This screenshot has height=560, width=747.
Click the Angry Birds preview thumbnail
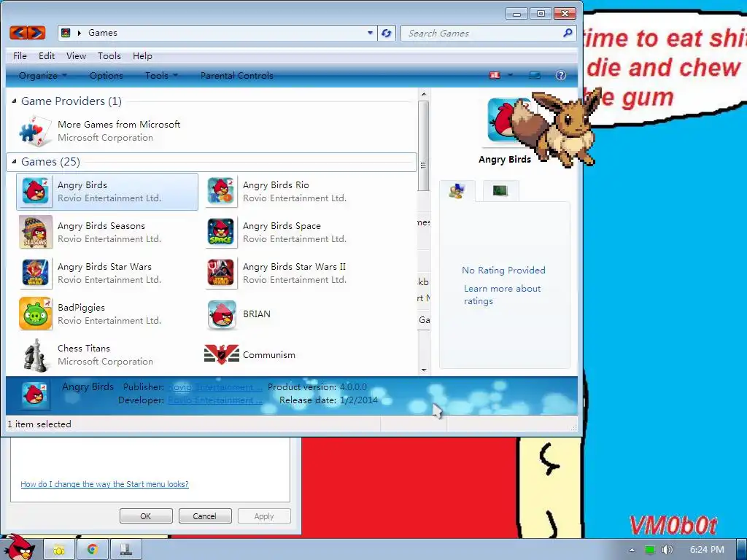tap(507, 120)
